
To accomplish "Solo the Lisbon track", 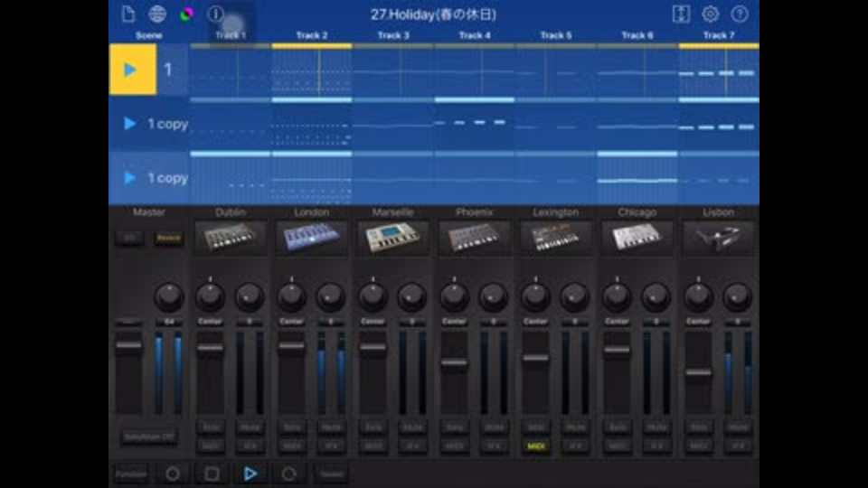I will pyautogui.click(x=699, y=427).
